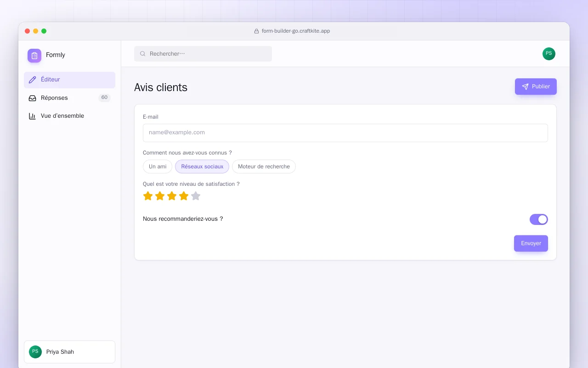
Task: Click the Comment nous avez-vous connus question label
Action: pyautogui.click(x=187, y=153)
